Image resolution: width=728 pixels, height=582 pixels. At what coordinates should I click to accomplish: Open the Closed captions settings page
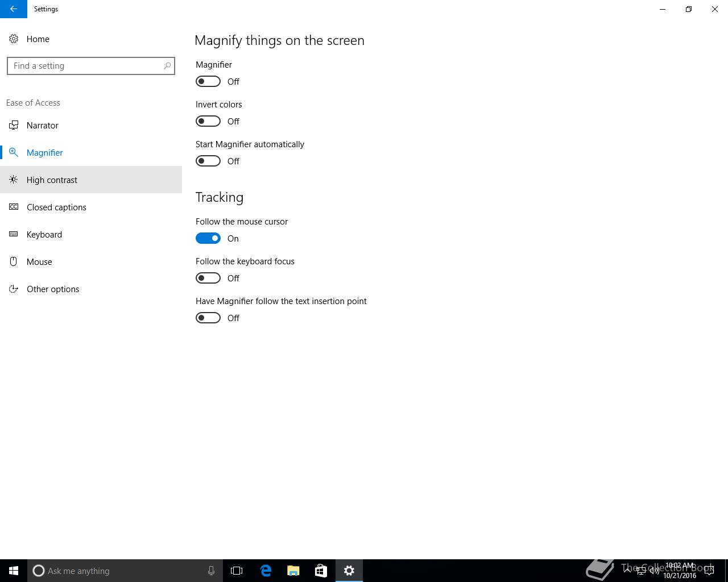click(91, 207)
